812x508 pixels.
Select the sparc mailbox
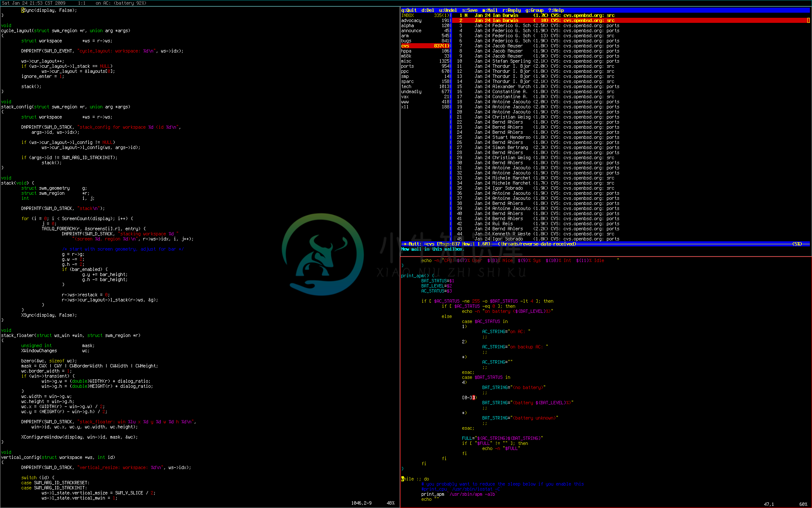425,81
